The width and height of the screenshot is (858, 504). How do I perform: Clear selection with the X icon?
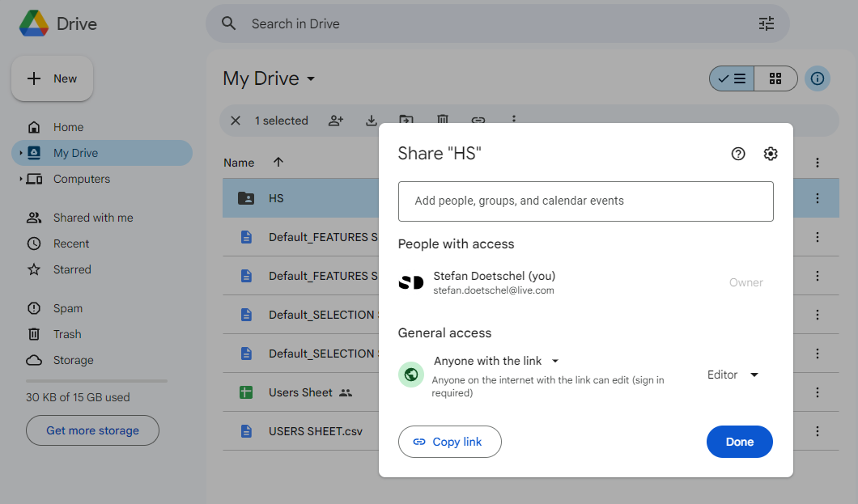coord(236,121)
